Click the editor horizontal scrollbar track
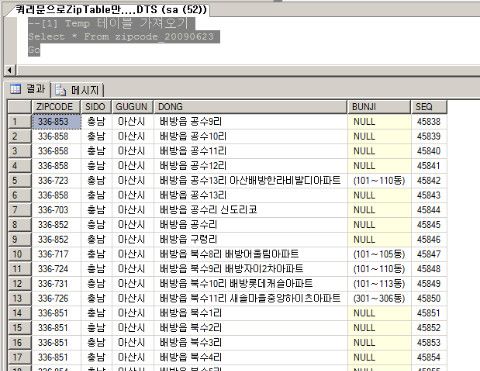Image resolution: width=480 pixels, height=371 pixels. click(248, 70)
